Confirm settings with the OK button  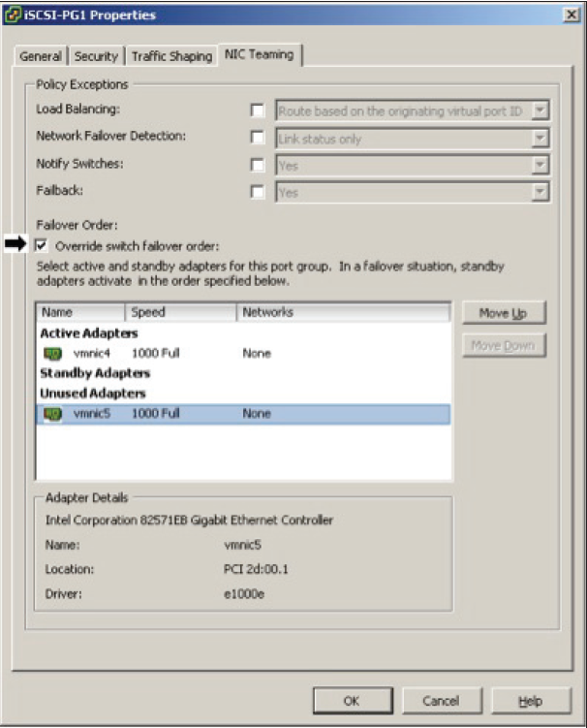click(x=352, y=700)
